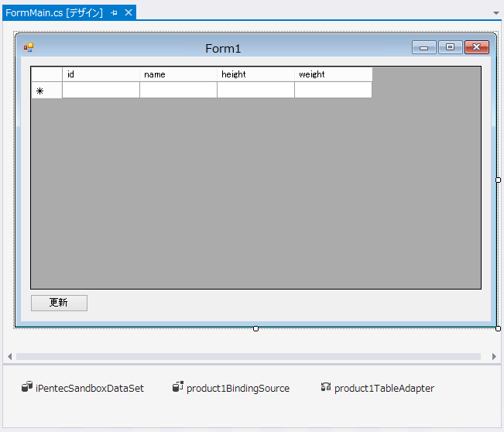Click the horizontal scrollbar right arrow
Viewport: 504px width, 432px height.
coord(494,356)
